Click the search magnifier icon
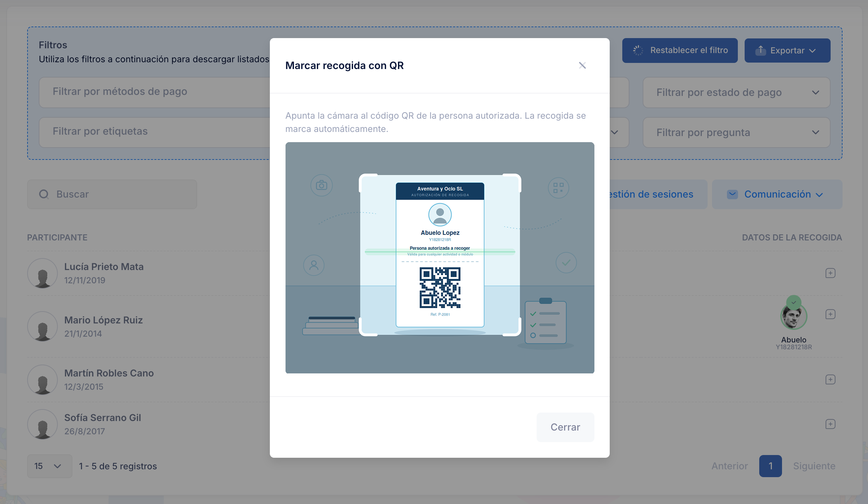Screen dimensions: 868x504 44,195
